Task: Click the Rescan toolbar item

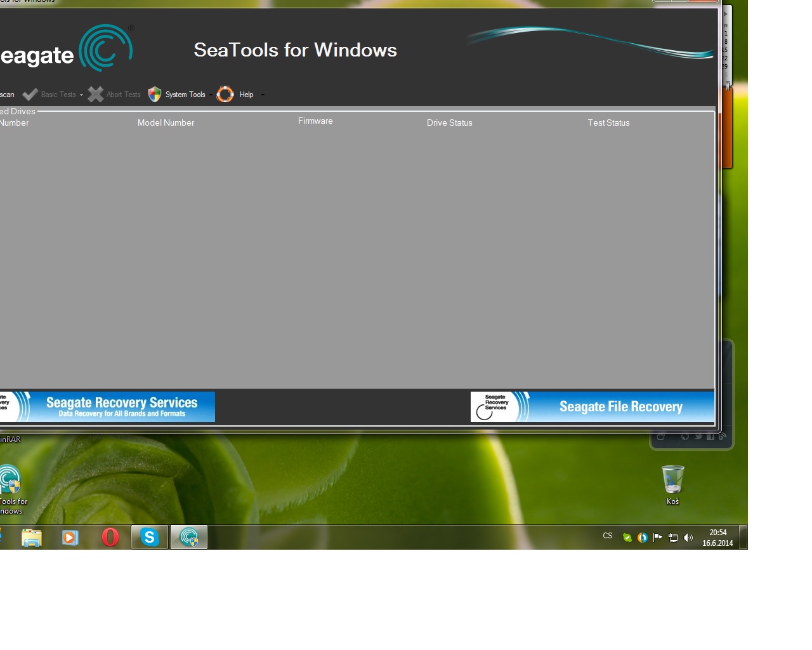Action: pyautogui.click(x=7, y=95)
